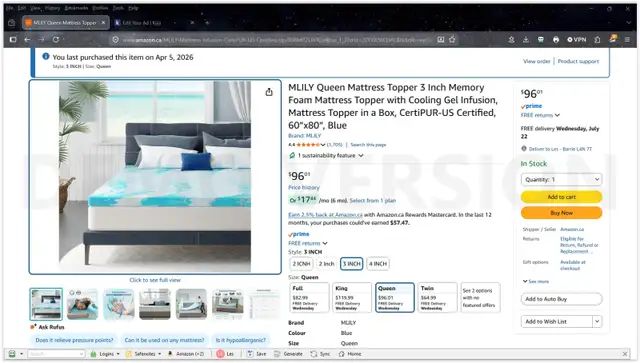The height and width of the screenshot is (363, 640).
Task: Click the Add to Auto Buy button
Action: tap(562, 299)
